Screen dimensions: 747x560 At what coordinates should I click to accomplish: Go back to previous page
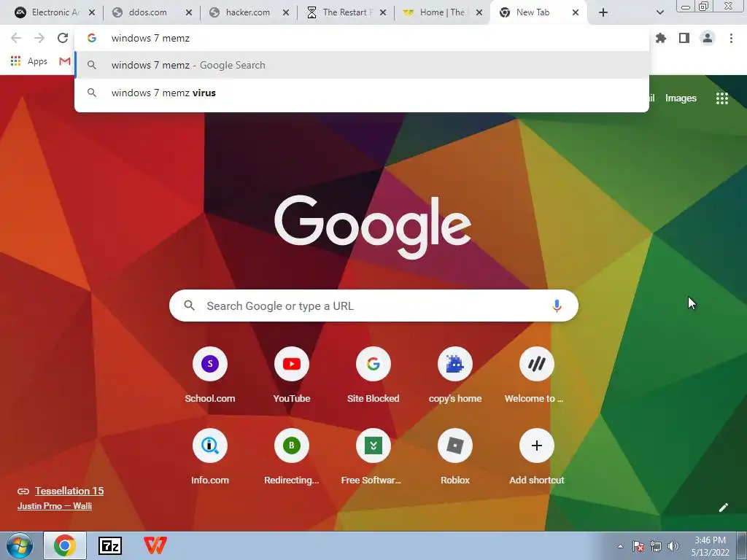16,38
